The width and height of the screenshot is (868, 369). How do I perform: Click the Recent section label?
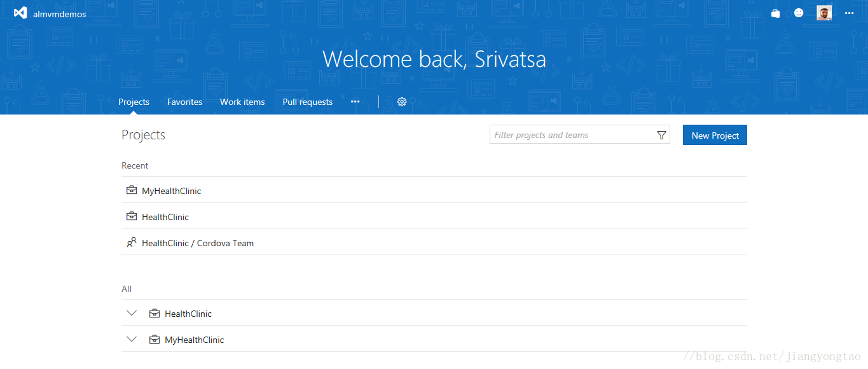point(135,165)
